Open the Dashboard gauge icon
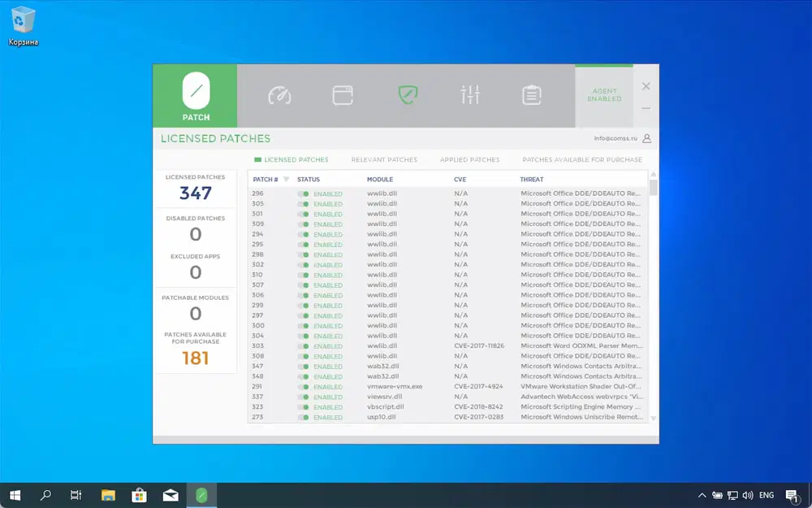 pos(279,95)
